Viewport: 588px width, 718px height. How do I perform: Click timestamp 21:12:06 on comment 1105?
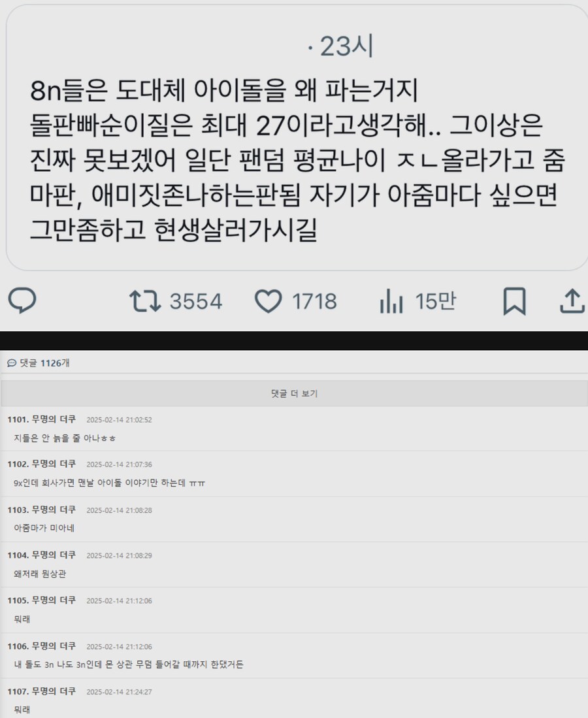(119, 601)
